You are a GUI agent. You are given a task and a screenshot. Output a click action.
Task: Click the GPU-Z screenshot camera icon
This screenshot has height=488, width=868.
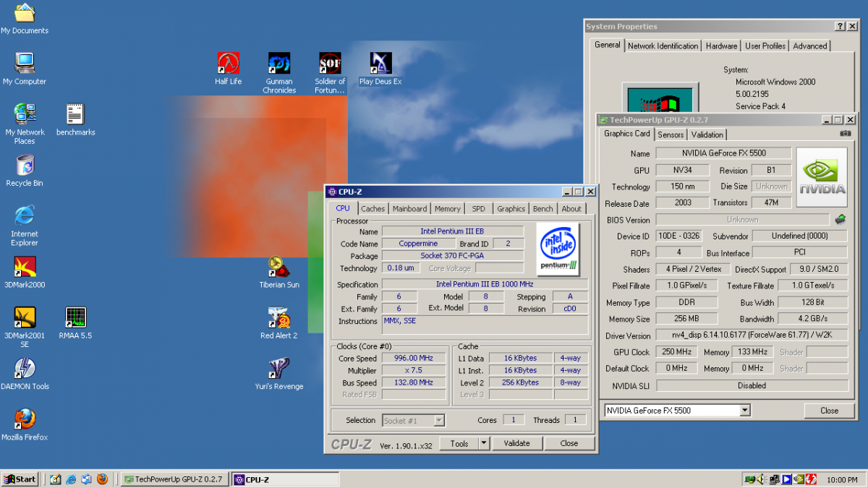tap(845, 134)
